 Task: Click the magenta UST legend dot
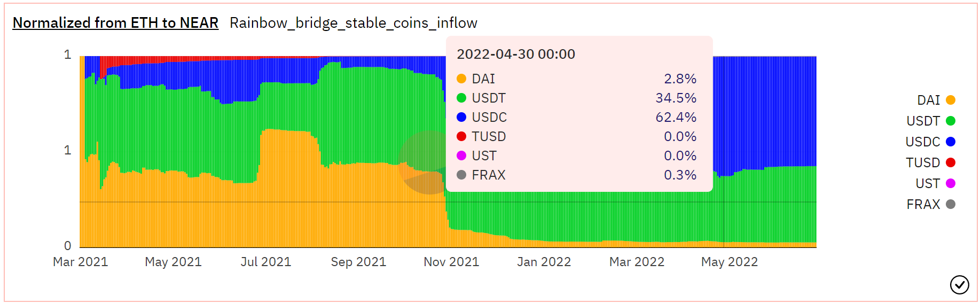pyautogui.click(x=951, y=183)
